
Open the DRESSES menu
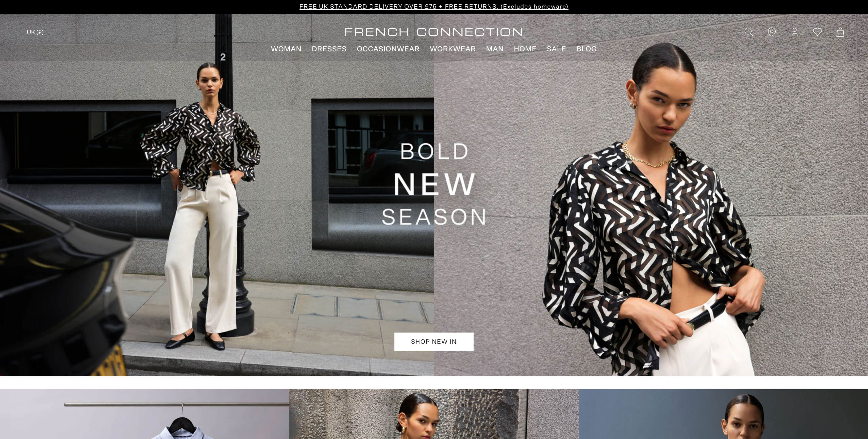[329, 49]
